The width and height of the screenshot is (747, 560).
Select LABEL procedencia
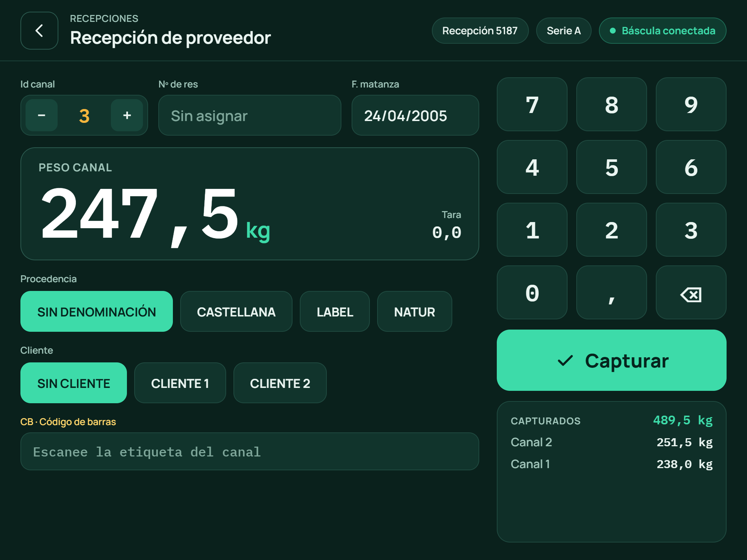click(x=335, y=311)
